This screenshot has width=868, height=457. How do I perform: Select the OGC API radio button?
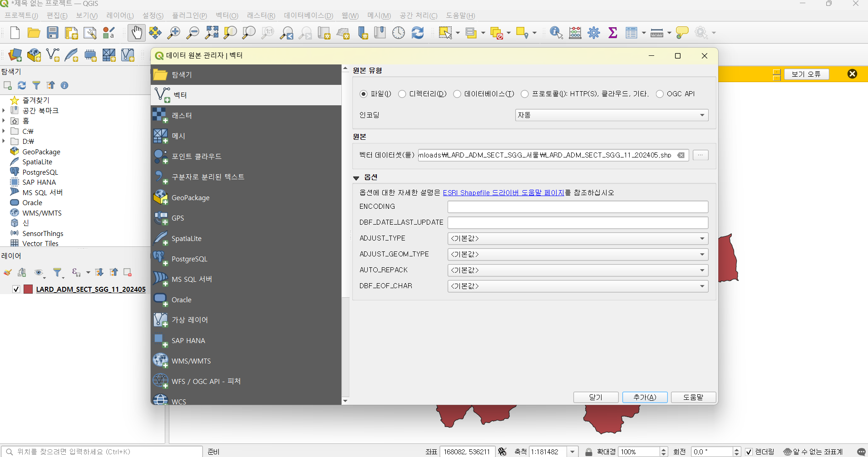660,94
